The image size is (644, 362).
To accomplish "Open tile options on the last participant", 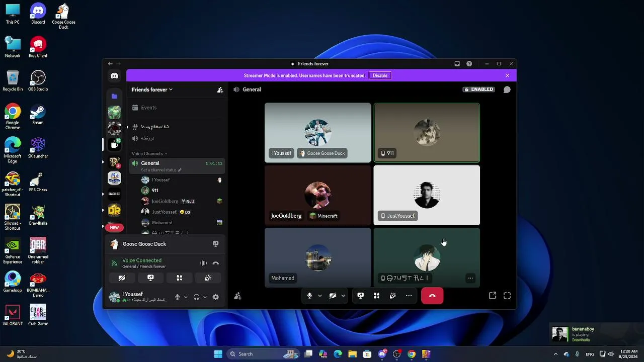I will [x=470, y=278].
